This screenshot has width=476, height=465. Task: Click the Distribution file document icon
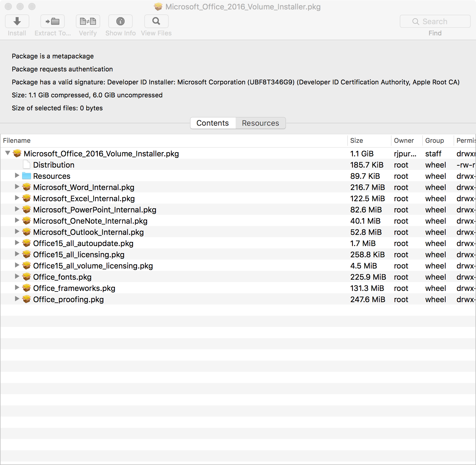(27, 165)
